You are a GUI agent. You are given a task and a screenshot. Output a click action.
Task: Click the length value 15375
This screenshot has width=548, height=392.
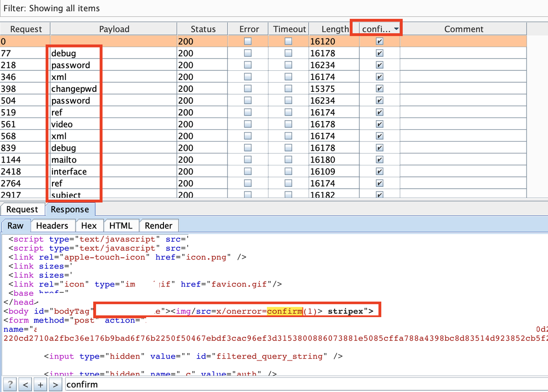tap(322, 89)
